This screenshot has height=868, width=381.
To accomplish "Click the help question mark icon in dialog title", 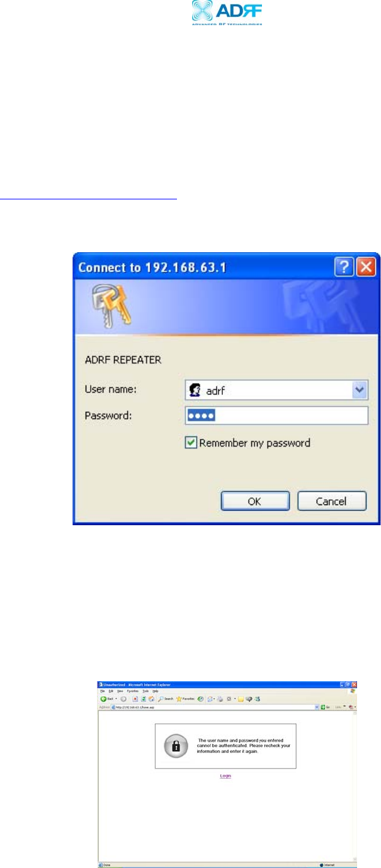I will [342, 267].
